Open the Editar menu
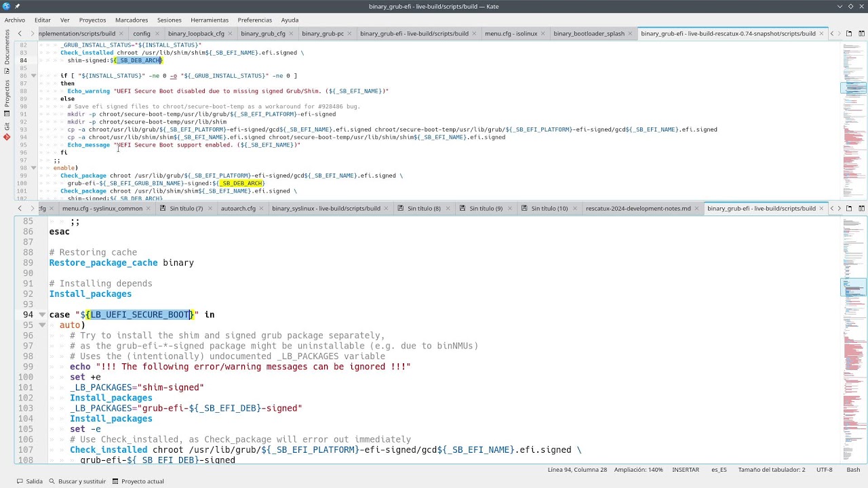Screen dimensions: 868x488 [43, 20]
